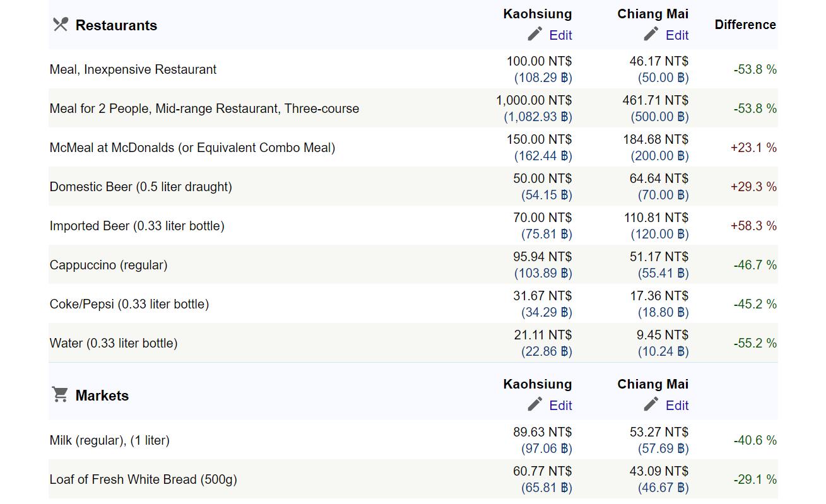
Task: Click the pencil icon under Chiang Mai in Restaurants
Action: 651,34
